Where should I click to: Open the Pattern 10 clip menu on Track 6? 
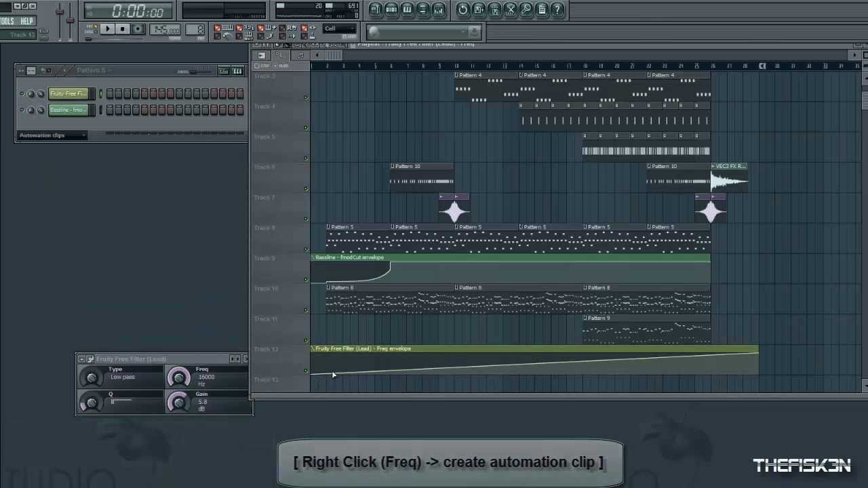pos(393,166)
